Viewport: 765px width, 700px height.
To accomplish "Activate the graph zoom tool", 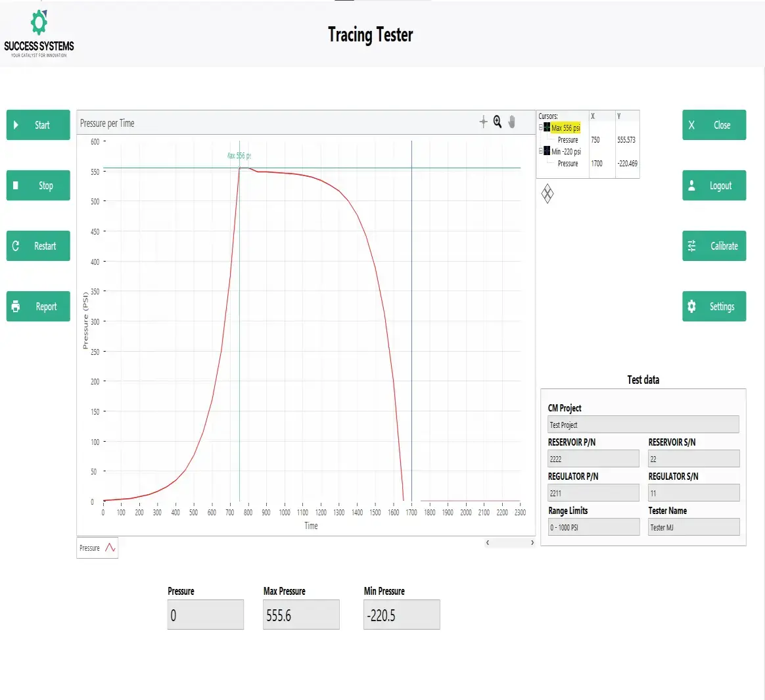I will [498, 122].
